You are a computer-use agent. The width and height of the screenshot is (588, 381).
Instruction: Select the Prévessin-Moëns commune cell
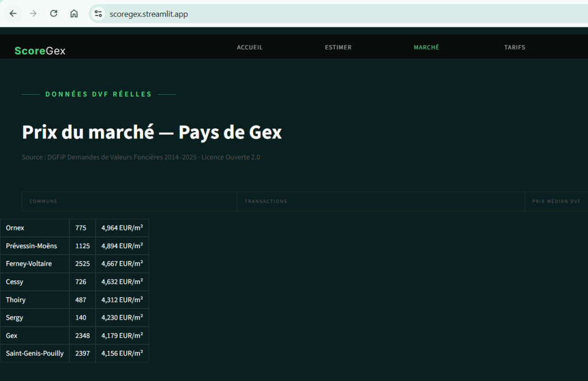pos(35,246)
